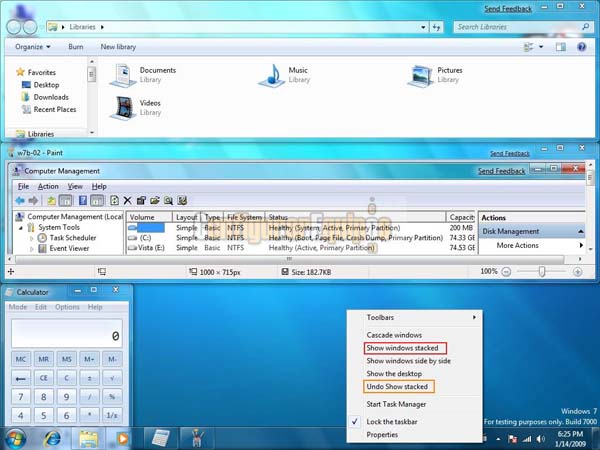600x450 pixels.
Task: Open taskbar Properties from the context menu
Action: [x=382, y=435]
